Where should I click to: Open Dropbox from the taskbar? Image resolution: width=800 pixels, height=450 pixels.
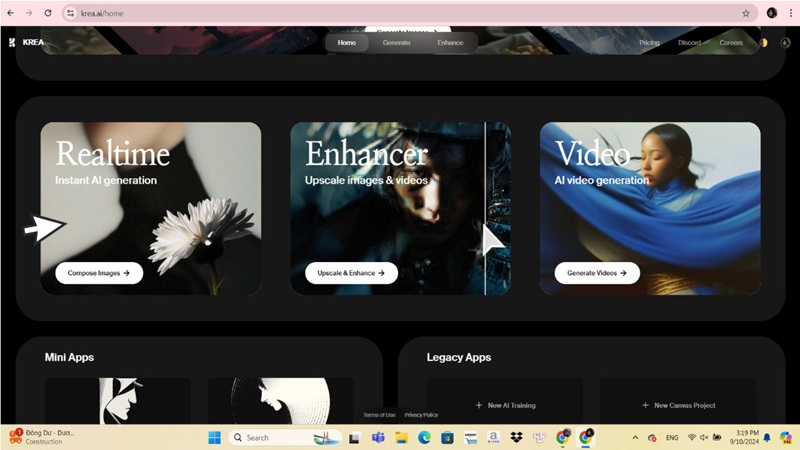[x=516, y=437]
